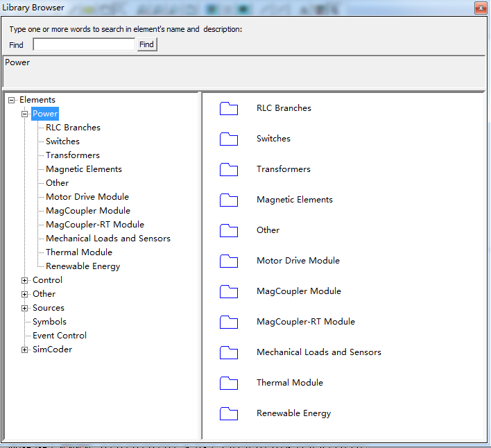This screenshot has height=448, width=491.
Task: Open the Switches folder icon
Action: point(229,139)
